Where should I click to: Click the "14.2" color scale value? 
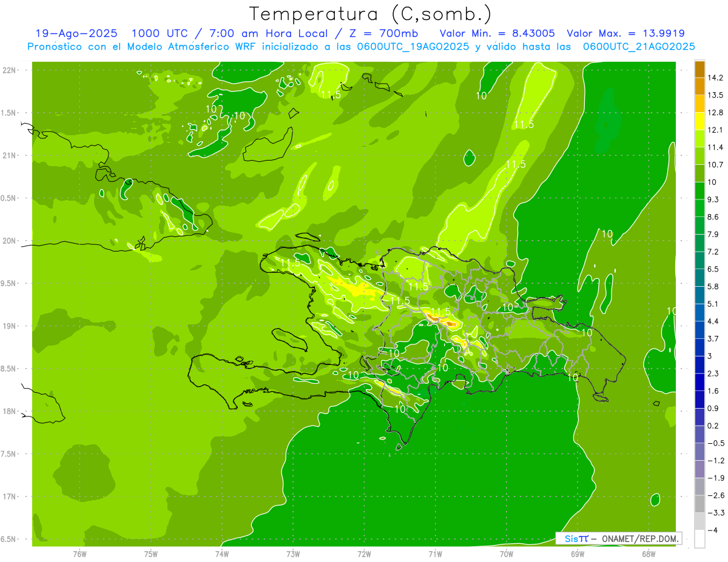point(715,78)
